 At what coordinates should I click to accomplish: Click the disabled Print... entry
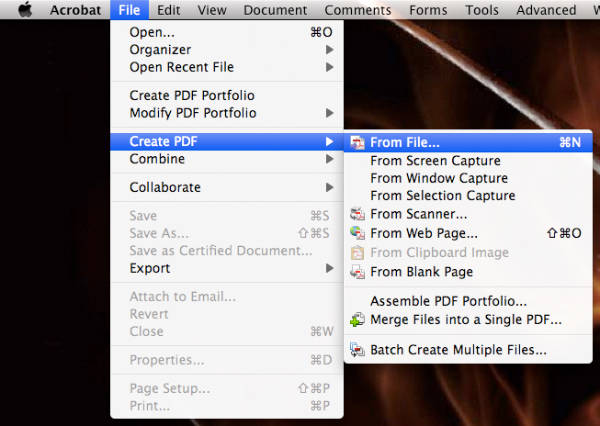tap(227, 406)
